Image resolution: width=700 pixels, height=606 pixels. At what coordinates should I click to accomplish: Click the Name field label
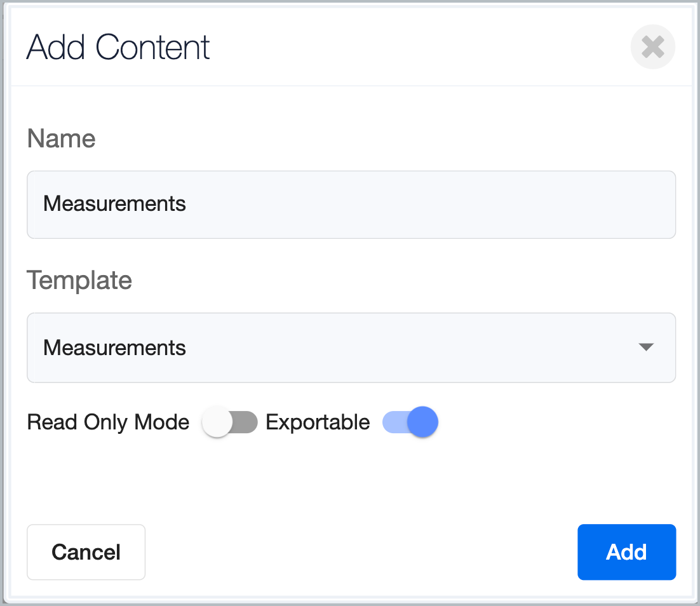pyautogui.click(x=61, y=138)
